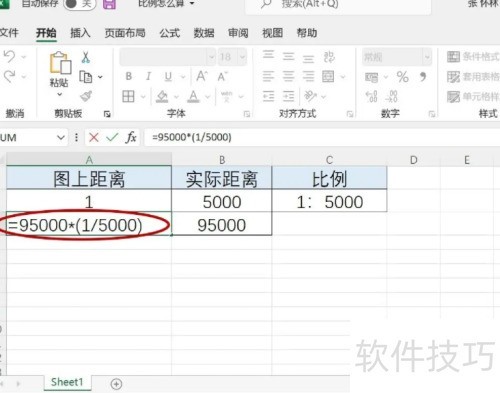Open the font color A dropdown arrow

tap(207, 97)
